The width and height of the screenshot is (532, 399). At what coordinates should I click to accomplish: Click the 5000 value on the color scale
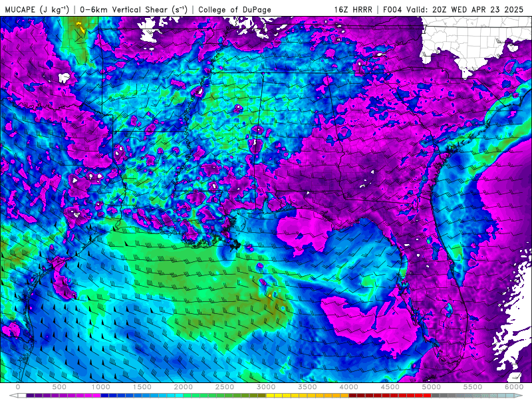click(x=431, y=387)
